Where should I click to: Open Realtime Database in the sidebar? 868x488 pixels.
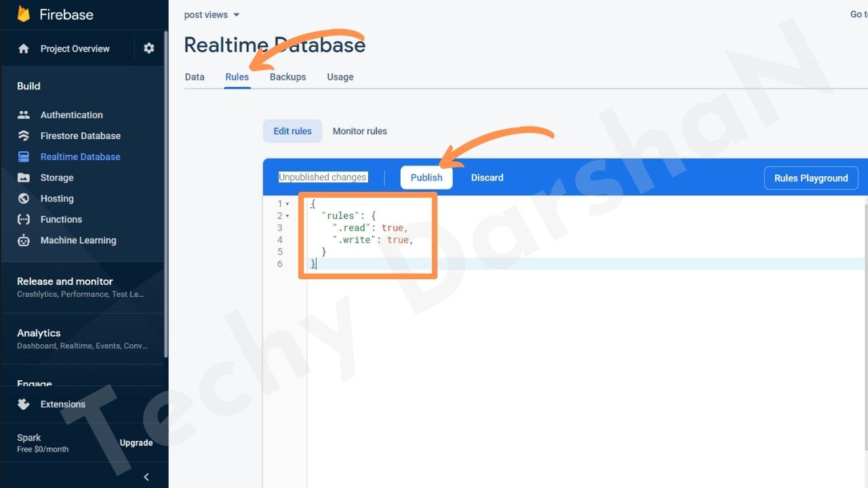coord(82,157)
